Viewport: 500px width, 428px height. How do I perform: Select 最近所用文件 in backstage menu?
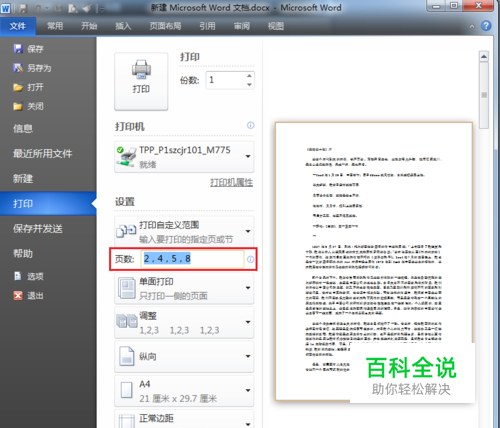[43, 154]
